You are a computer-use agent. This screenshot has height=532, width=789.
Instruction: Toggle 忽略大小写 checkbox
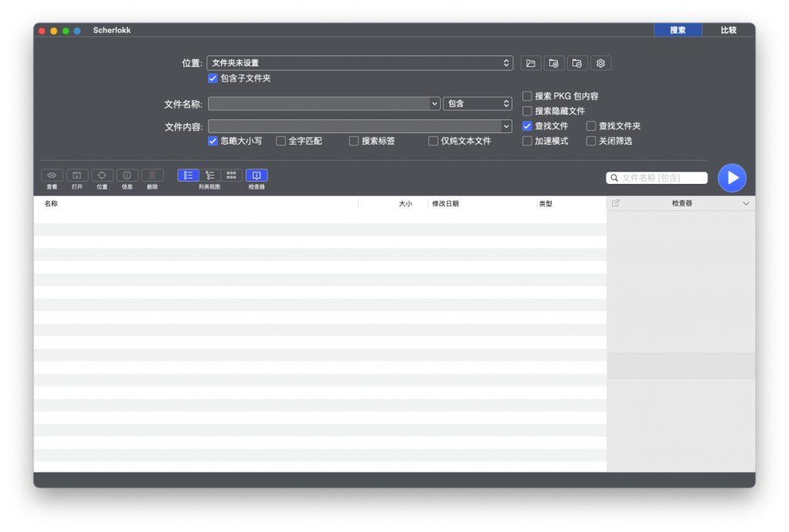[x=213, y=142]
